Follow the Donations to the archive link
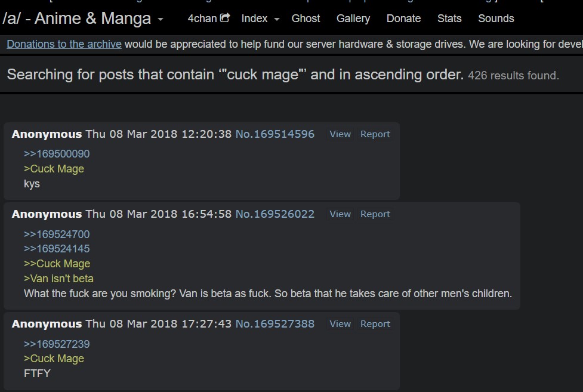 pos(64,44)
